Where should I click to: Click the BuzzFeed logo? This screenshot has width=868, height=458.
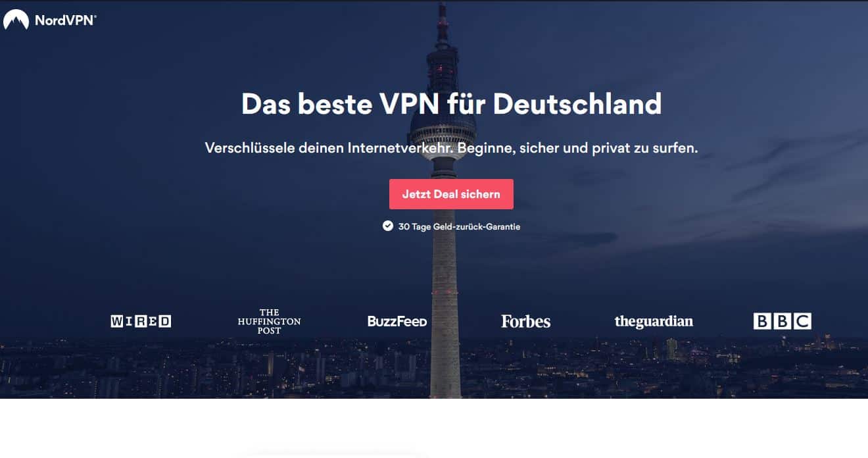point(397,321)
